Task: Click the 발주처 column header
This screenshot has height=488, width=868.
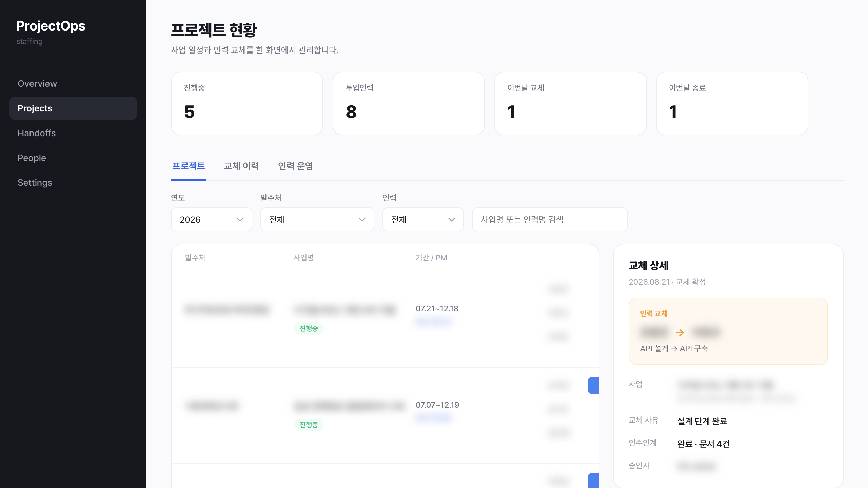Action: [x=195, y=258]
